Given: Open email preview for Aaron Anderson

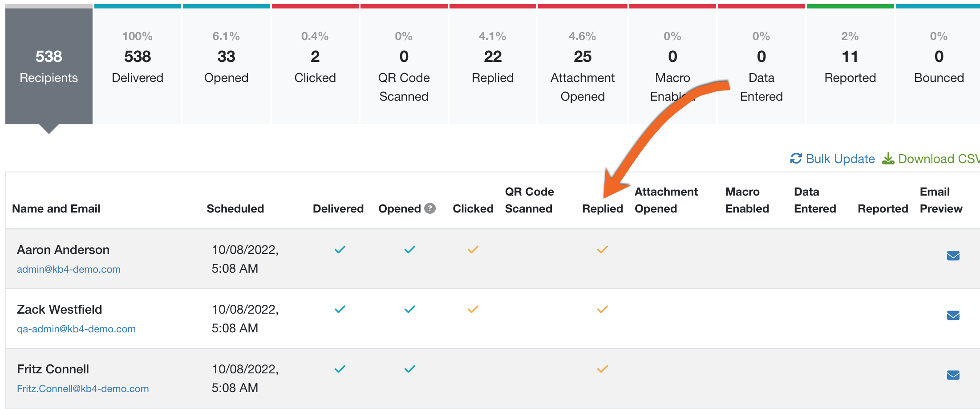Looking at the screenshot, I should click(953, 256).
